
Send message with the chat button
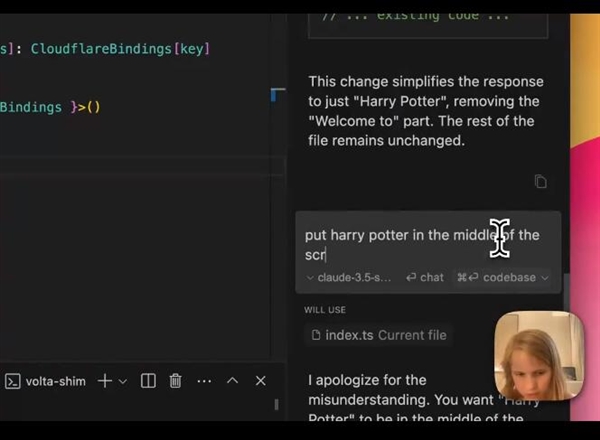[x=425, y=277]
